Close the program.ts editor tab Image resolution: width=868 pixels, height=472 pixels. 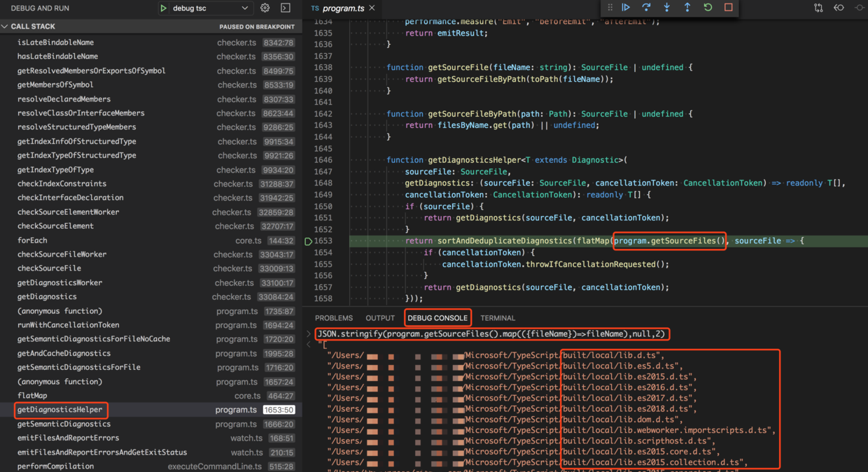(x=372, y=8)
